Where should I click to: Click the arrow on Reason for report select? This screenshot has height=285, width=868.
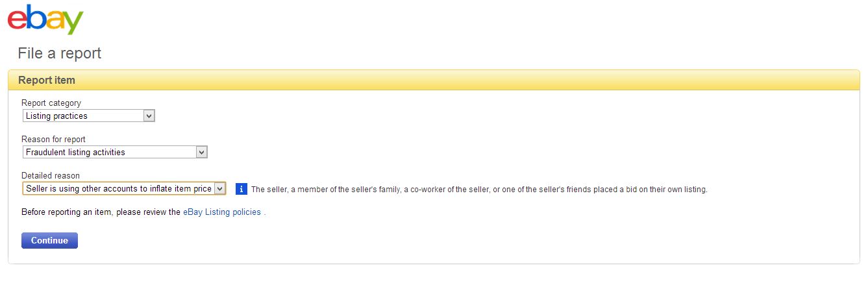tap(201, 153)
